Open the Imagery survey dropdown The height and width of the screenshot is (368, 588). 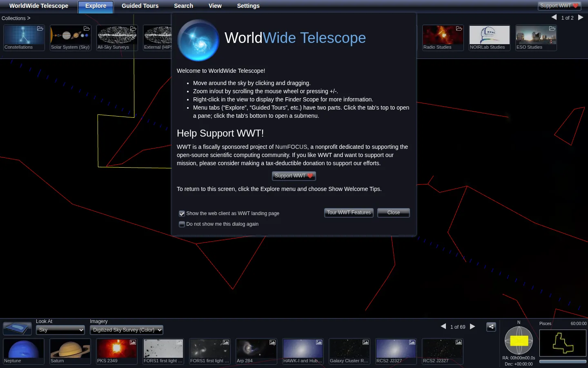127,330
